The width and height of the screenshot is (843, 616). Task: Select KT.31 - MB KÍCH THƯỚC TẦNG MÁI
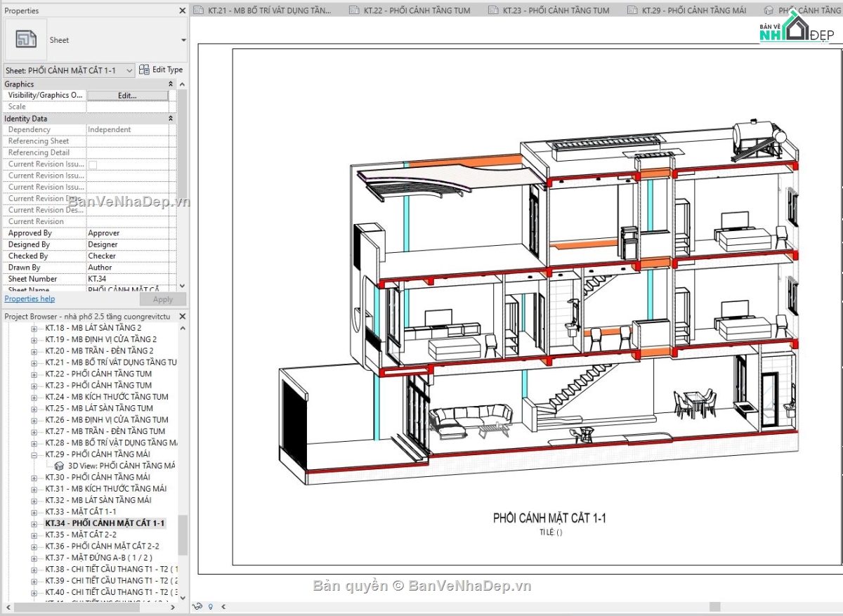coord(106,489)
